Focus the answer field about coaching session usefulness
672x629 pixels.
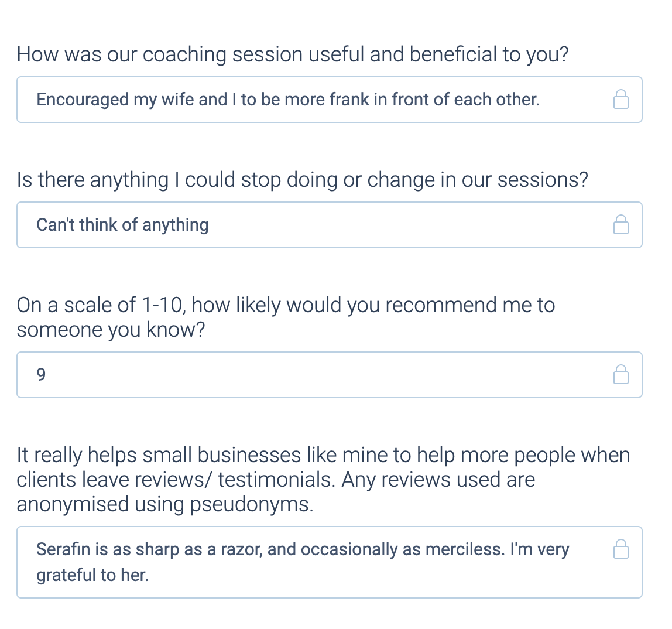(x=329, y=100)
